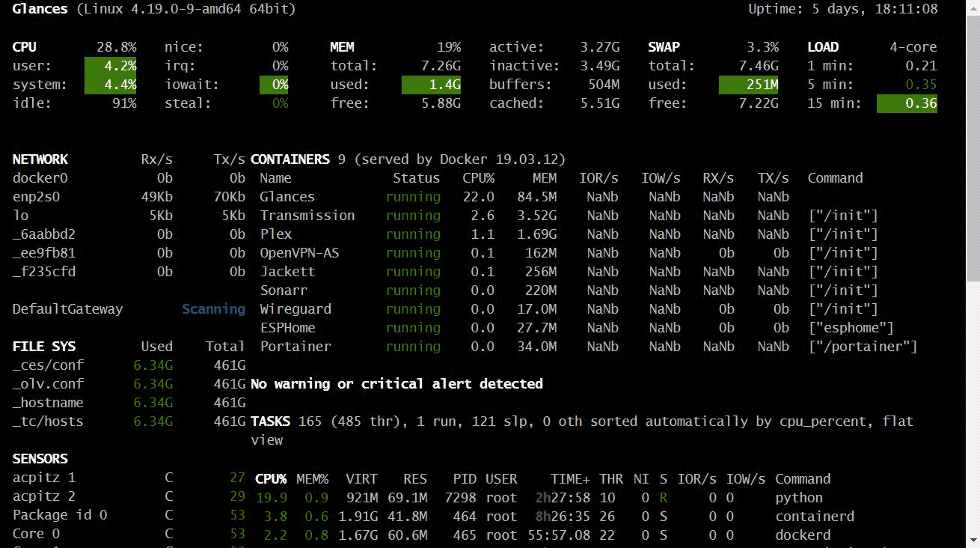The height and width of the screenshot is (548, 980).
Task: Select the FILE SYS section heading
Action: (x=44, y=347)
